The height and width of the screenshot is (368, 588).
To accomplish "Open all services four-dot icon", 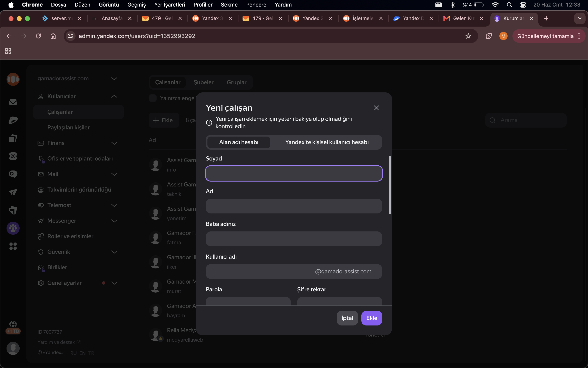I will click(13, 246).
